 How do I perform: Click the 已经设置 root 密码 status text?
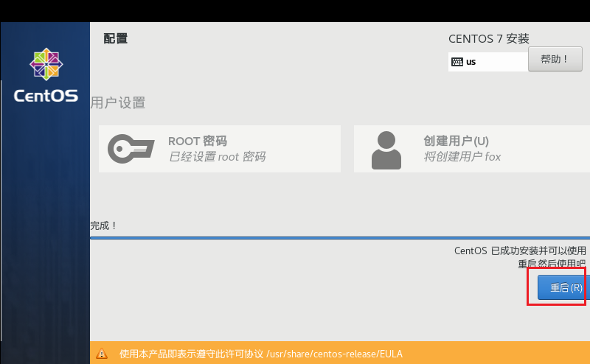(x=217, y=156)
